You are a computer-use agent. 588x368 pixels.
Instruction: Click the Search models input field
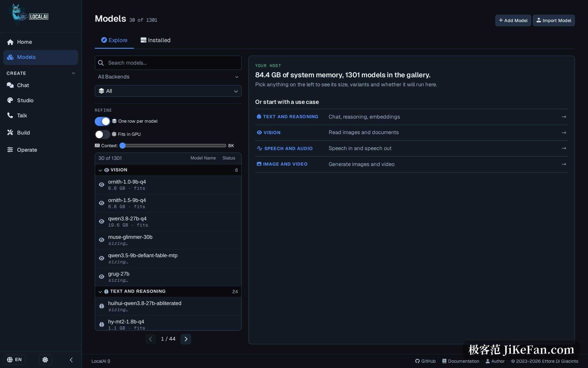(x=168, y=63)
